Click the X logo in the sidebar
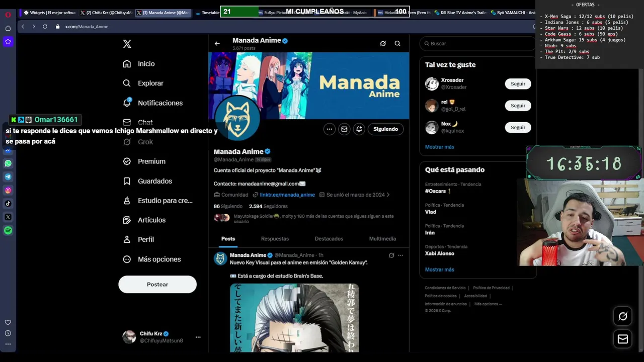Viewport: 644px width, 362px height. click(x=127, y=44)
